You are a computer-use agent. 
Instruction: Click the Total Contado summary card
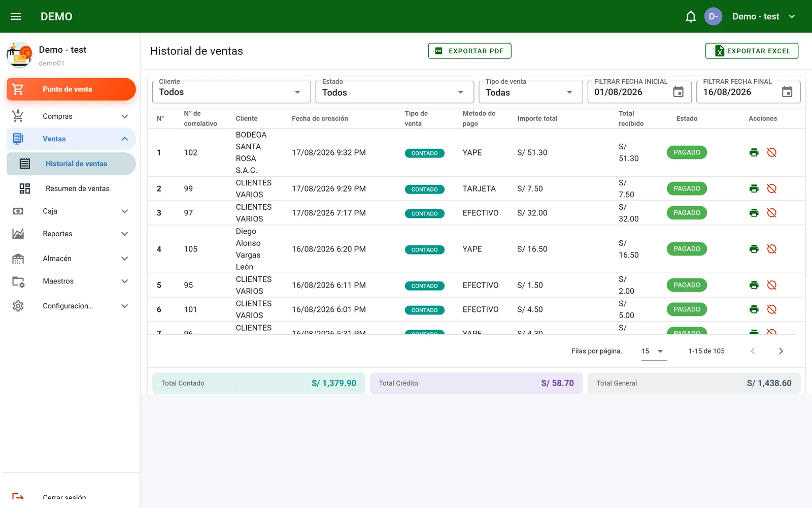click(258, 383)
